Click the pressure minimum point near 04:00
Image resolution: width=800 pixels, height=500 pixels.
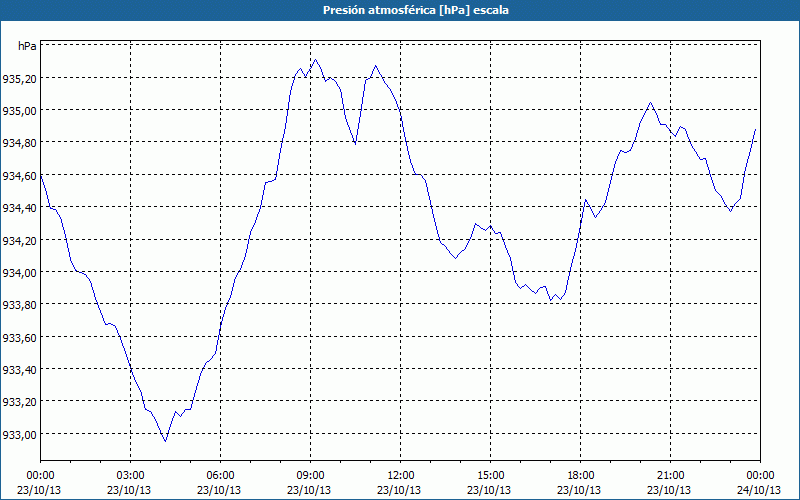[x=165, y=441]
